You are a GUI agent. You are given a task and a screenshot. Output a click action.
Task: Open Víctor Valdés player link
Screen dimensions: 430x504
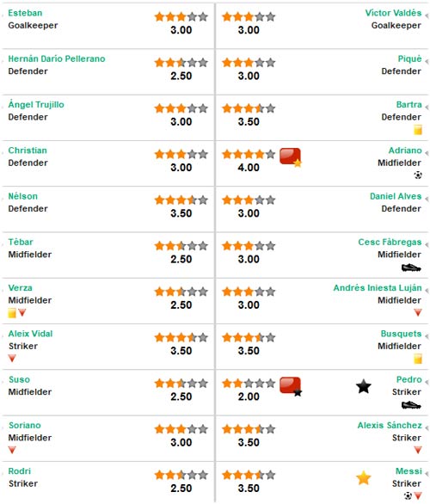tap(393, 13)
